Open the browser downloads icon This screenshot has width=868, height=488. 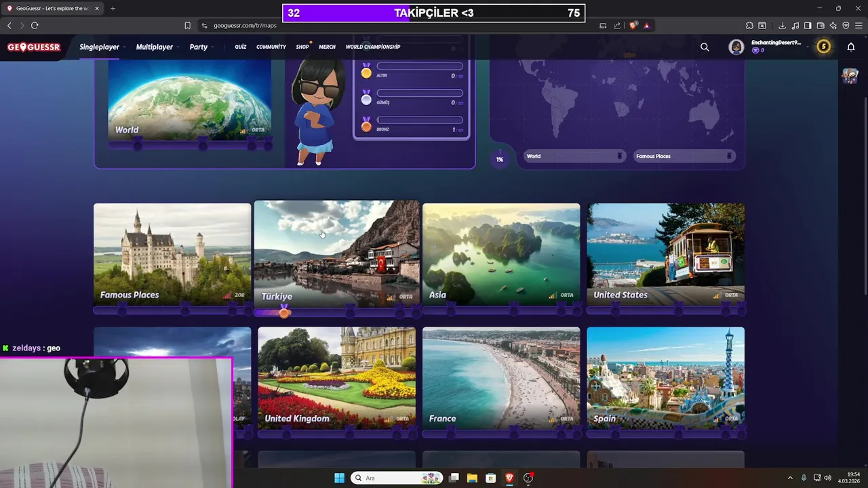pyautogui.click(x=782, y=26)
